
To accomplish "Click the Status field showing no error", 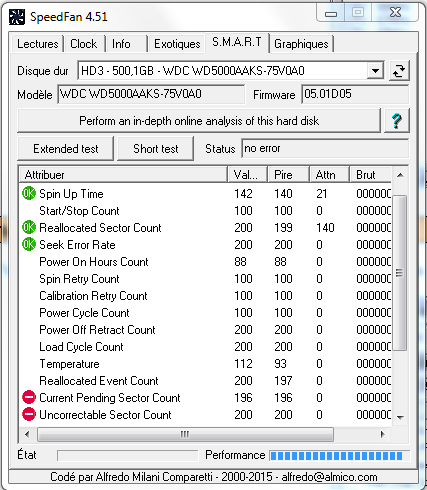I will (x=325, y=148).
